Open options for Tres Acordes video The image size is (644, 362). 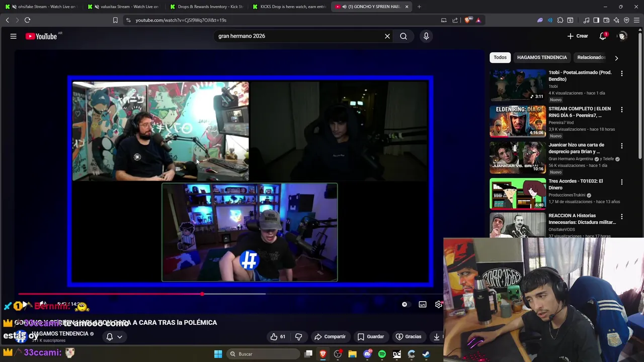[x=622, y=182]
